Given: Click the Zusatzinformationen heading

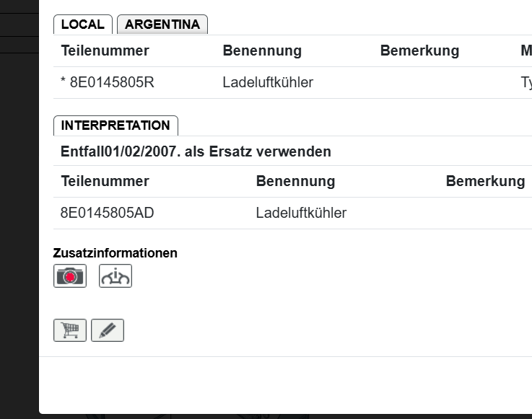Looking at the screenshot, I should (115, 253).
